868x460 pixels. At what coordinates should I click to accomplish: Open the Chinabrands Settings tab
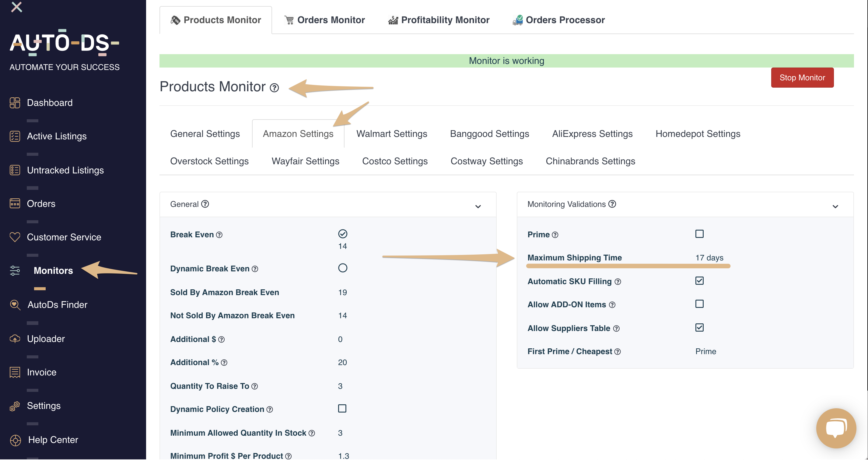pos(590,161)
